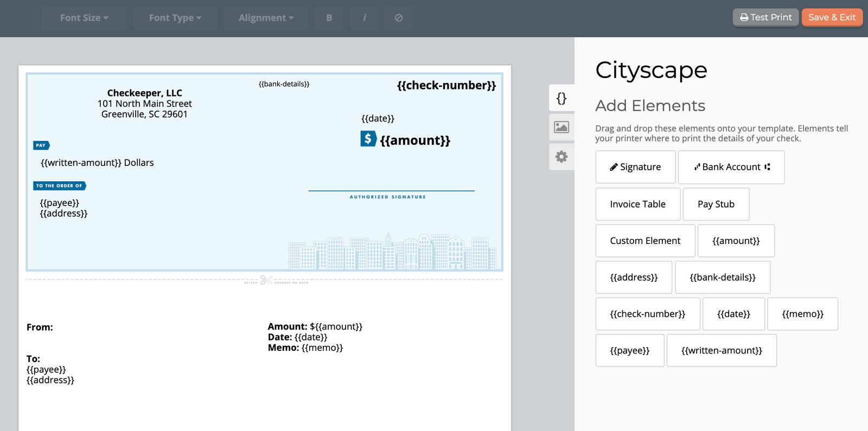Click the Test Print button
The image size is (868, 431).
pos(765,17)
